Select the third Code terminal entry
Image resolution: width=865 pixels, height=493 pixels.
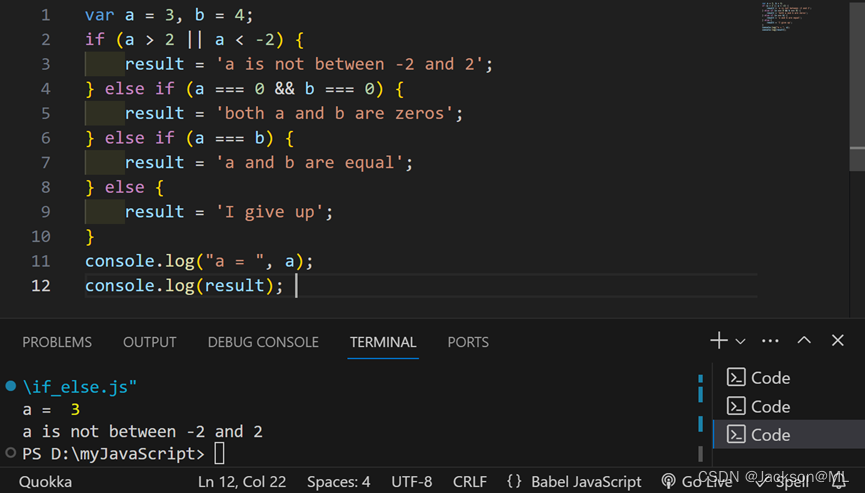point(758,435)
